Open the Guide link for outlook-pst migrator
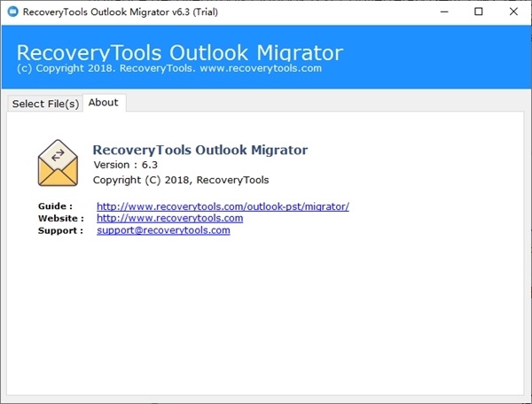Viewport: 532px width, 404px height. pyautogui.click(x=223, y=206)
